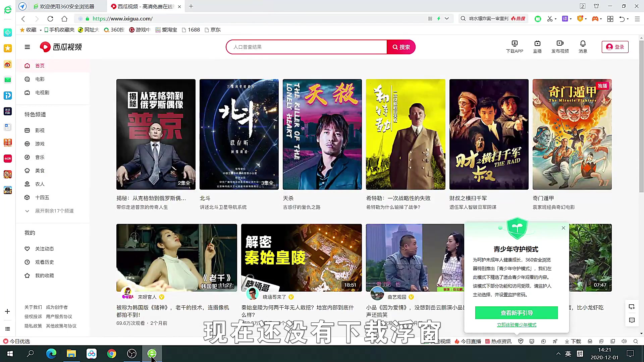Open Weibo icon in browser sidebar
The height and width of the screenshot is (362, 644).
[x=8, y=64]
